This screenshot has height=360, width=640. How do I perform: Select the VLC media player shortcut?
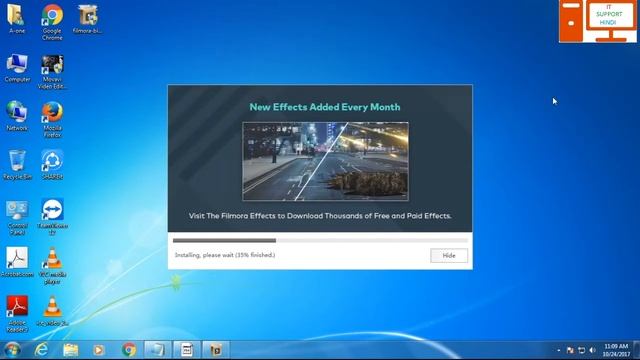pos(52,266)
